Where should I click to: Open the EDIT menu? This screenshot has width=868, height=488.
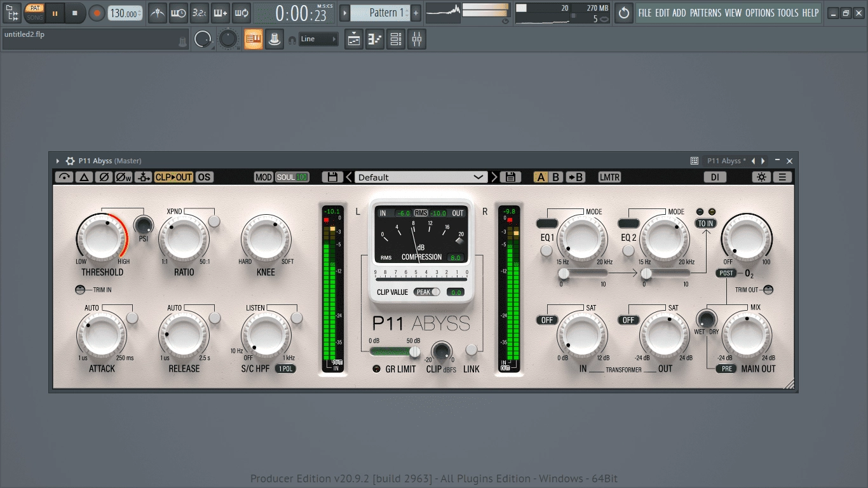tap(662, 13)
